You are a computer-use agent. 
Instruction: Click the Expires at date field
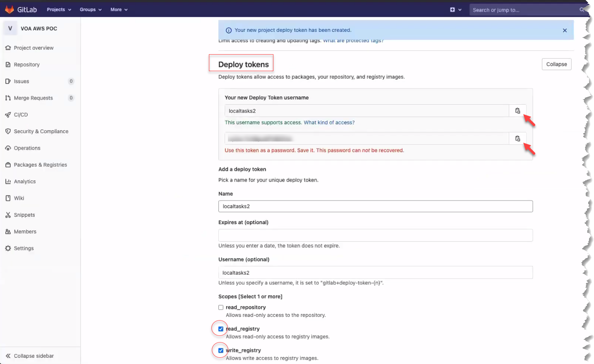[x=375, y=235]
